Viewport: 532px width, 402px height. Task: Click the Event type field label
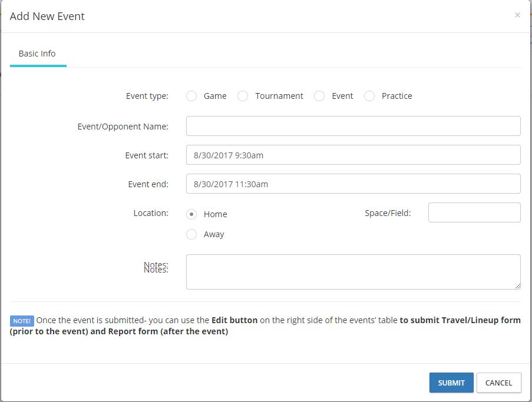point(147,95)
